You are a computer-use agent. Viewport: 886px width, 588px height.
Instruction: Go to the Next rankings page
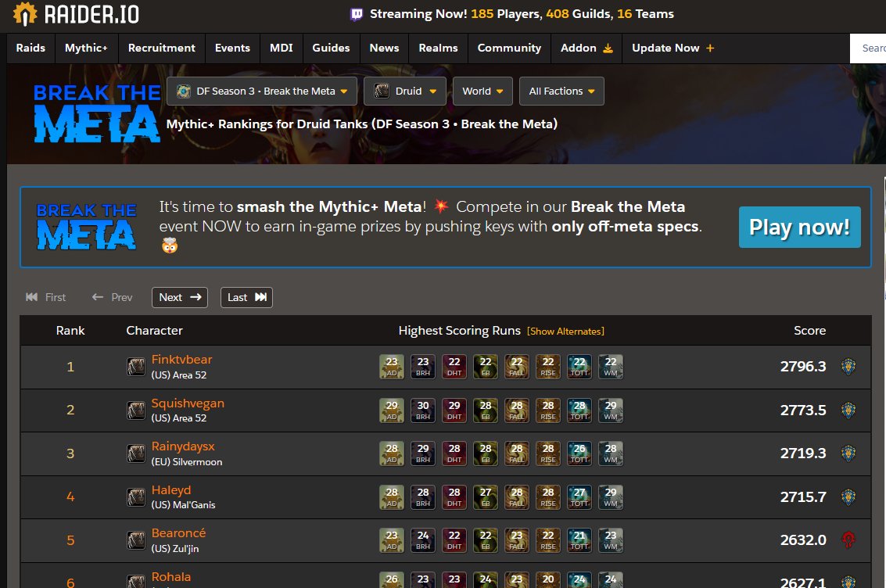coord(180,297)
